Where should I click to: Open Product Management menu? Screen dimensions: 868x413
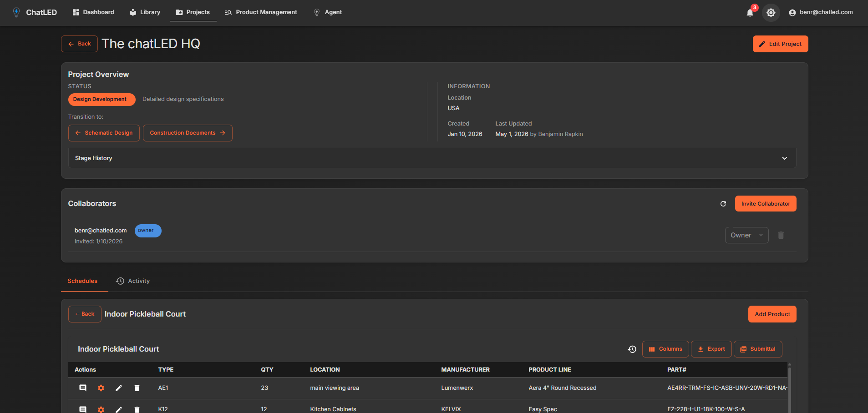[x=261, y=12]
